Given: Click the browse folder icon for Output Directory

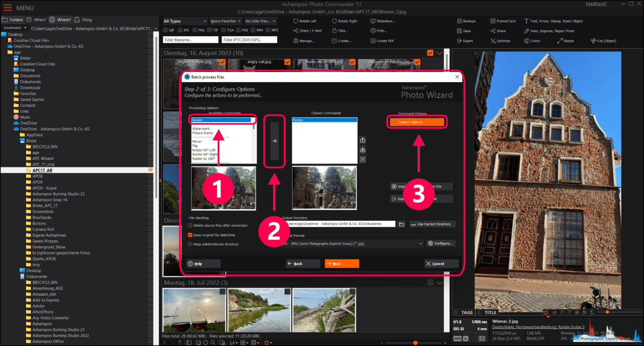Looking at the screenshot, I should point(401,224).
